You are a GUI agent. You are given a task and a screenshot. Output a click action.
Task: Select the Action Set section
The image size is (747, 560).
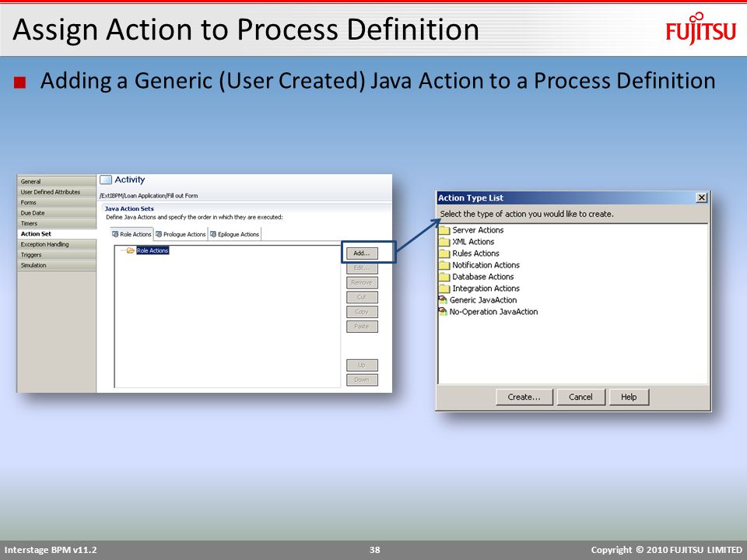[x=57, y=234]
